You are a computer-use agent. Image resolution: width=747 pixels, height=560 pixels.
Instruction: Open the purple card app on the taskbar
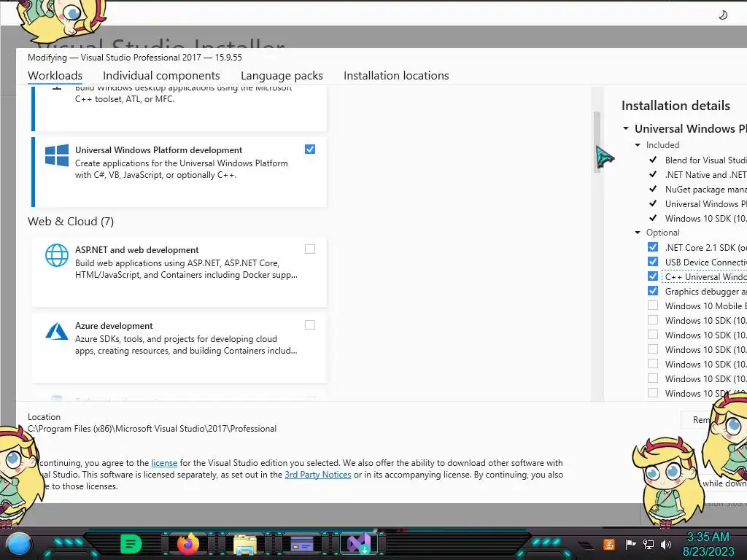302,544
